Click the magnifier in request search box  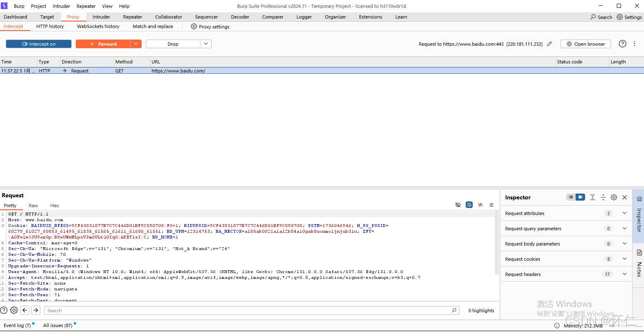point(454,310)
